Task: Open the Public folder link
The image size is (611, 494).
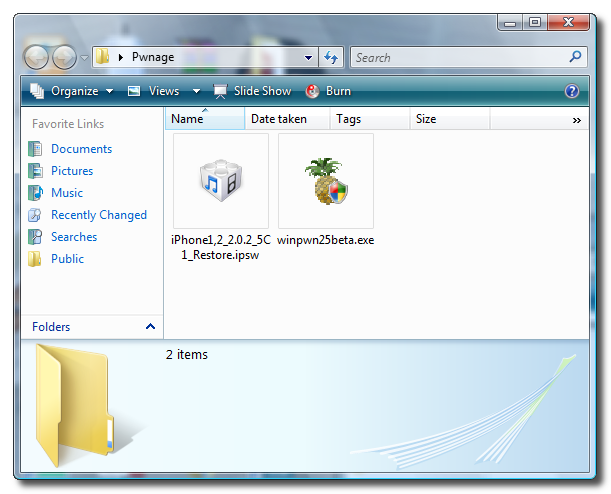Action: coord(67,259)
